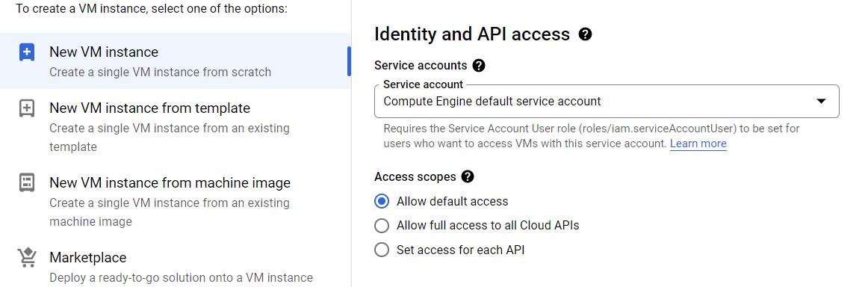Viewport: 868px width, 287px height.
Task: Follow the Learn more link
Action: [698, 143]
